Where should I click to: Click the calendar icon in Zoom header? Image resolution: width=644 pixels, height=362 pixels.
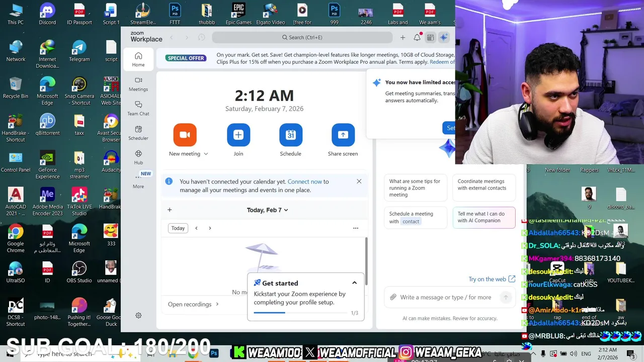pos(430,37)
